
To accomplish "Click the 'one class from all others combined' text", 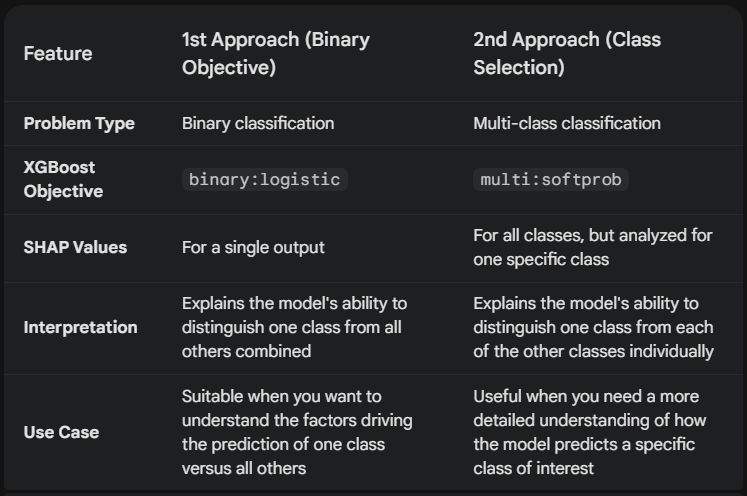I will 292,339.
